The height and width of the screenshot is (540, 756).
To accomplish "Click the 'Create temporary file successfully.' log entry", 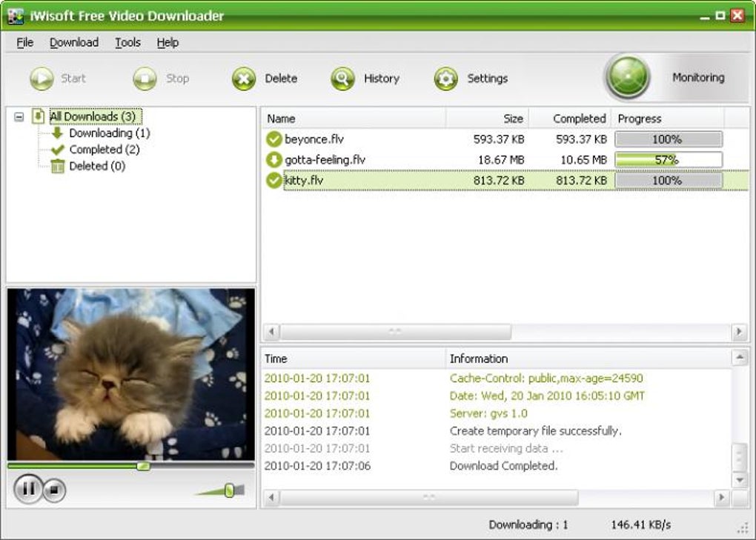I will [x=536, y=431].
